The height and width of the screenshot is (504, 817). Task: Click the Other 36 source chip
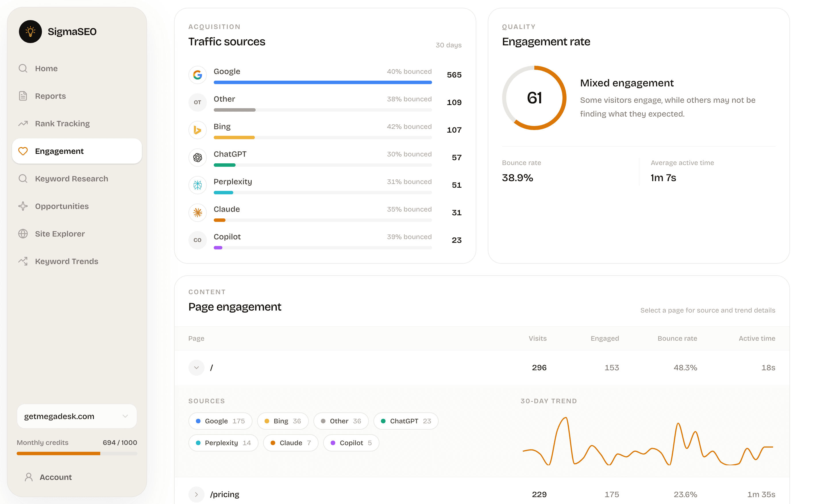pyautogui.click(x=341, y=421)
